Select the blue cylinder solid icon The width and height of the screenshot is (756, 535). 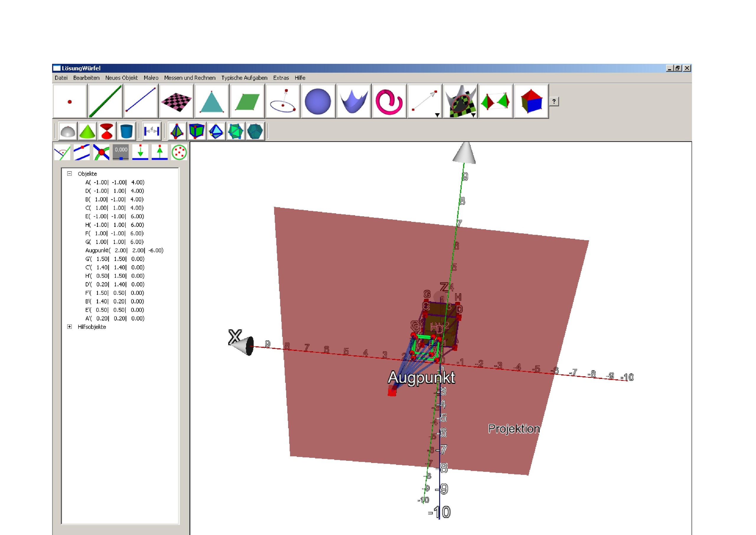(126, 131)
